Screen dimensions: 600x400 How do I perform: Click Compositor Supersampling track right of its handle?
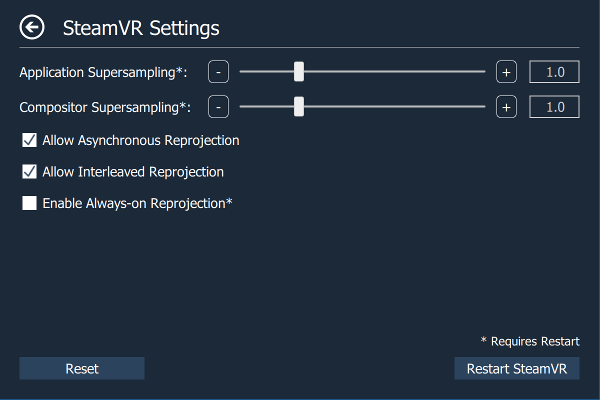click(400, 107)
